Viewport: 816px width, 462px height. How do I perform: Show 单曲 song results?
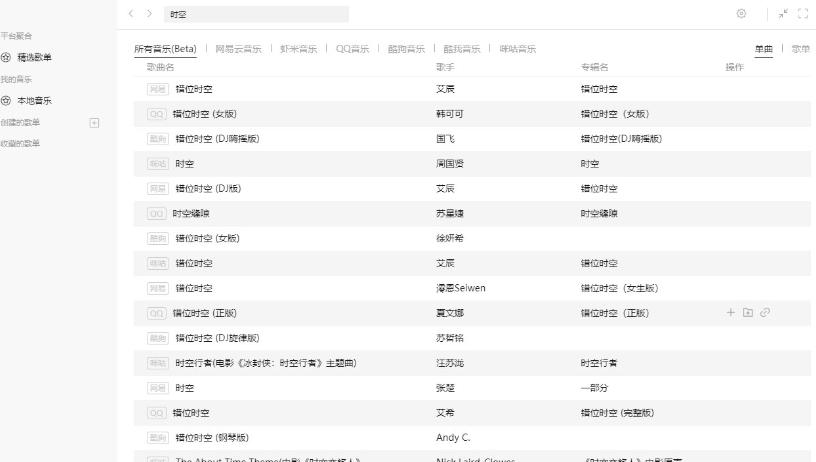click(x=764, y=49)
